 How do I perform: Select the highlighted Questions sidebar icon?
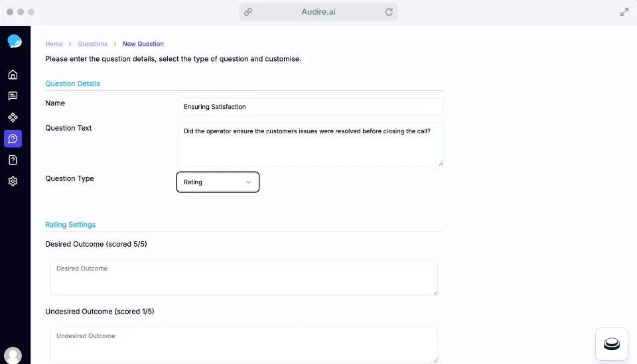[x=13, y=139]
